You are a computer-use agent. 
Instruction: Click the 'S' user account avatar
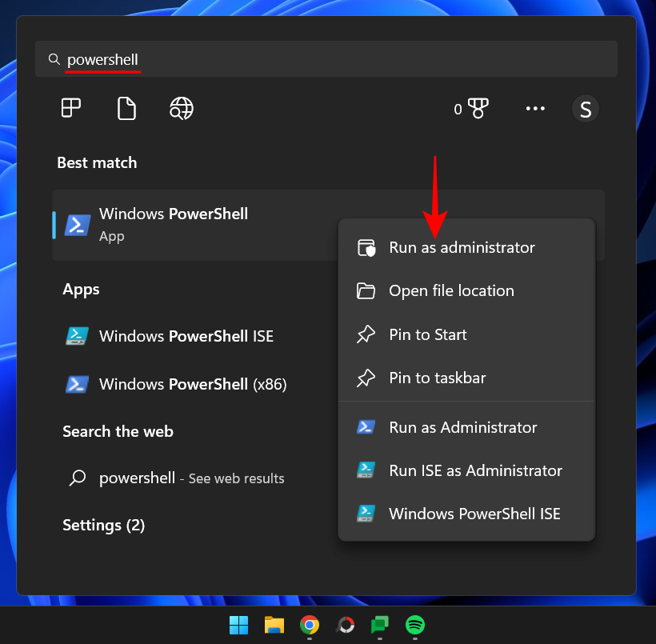tap(585, 108)
